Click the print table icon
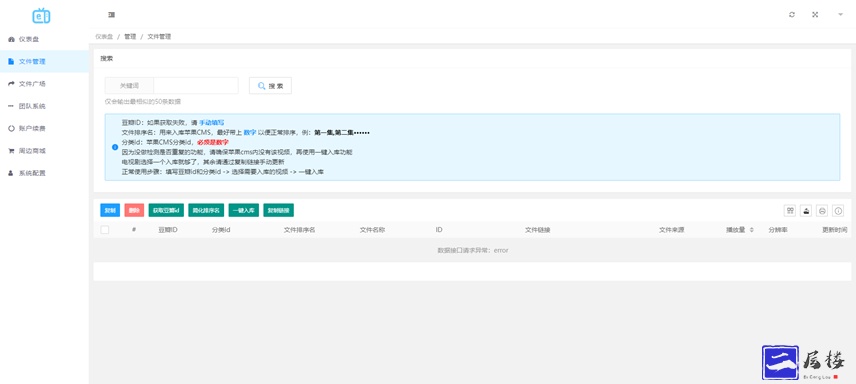 [822, 210]
